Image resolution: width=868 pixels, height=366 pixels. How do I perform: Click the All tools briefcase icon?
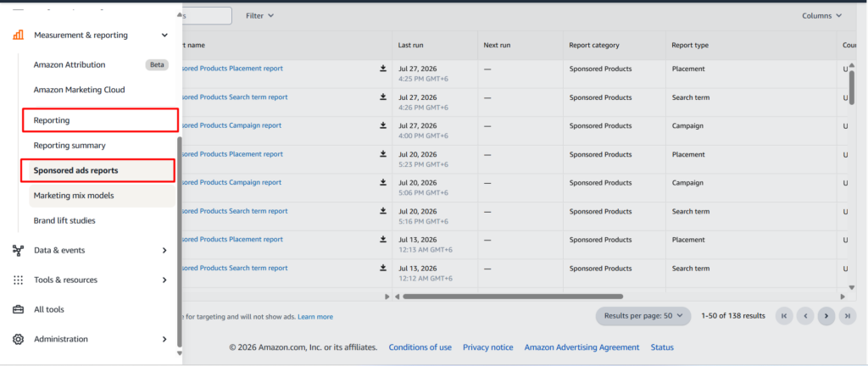(x=19, y=309)
